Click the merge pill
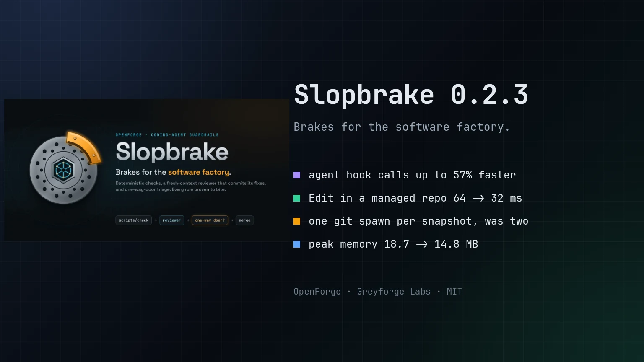This screenshot has height=362, width=644. 244,220
